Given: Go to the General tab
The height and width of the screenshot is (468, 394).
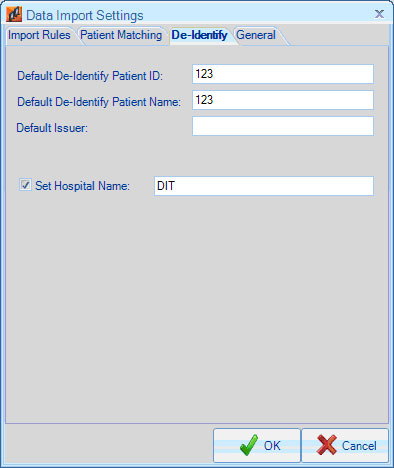Looking at the screenshot, I should [256, 35].
